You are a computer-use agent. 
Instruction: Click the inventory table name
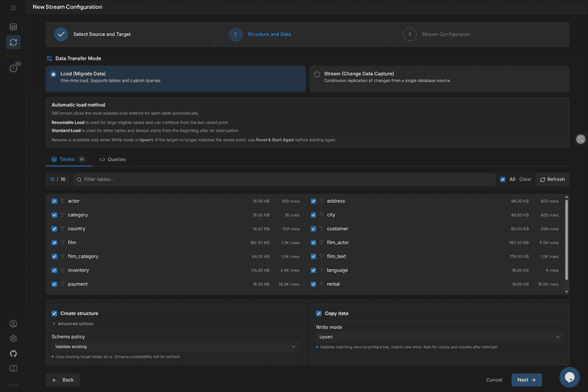click(x=79, y=271)
